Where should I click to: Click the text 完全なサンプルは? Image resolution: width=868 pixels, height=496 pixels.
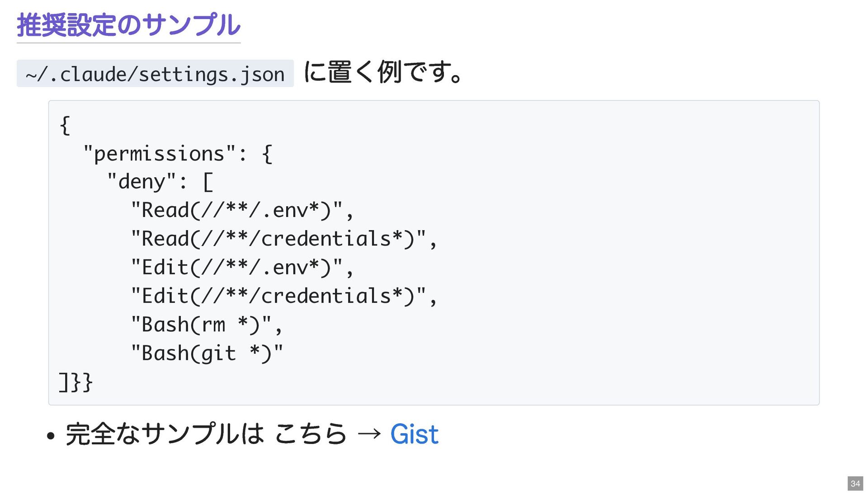pos(165,435)
